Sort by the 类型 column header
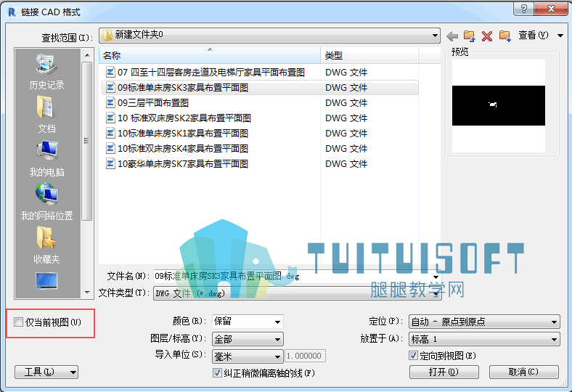Viewport: 572px width, 392px height. [370, 55]
